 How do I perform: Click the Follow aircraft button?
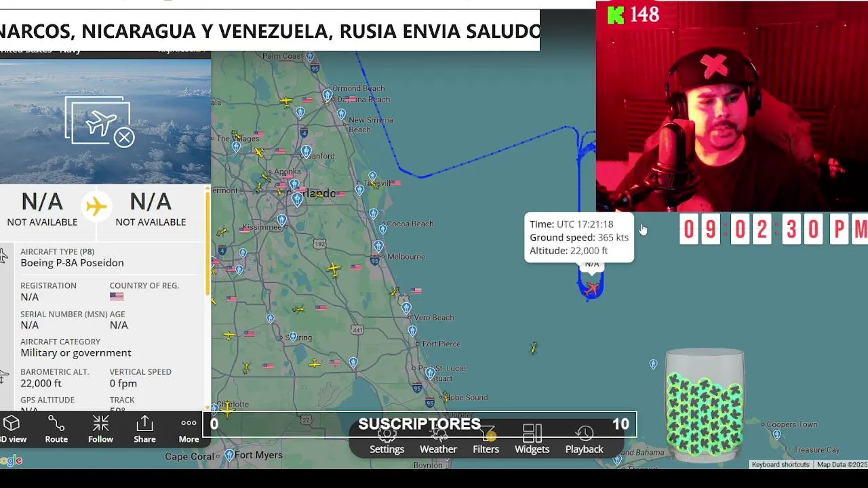pyautogui.click(x=100, y=430)
